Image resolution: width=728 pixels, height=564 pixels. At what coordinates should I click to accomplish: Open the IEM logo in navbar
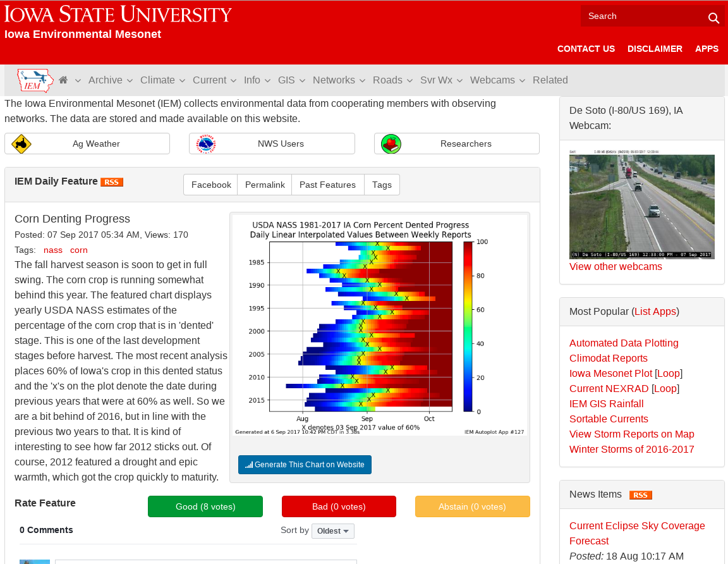(x=35, y=80)
